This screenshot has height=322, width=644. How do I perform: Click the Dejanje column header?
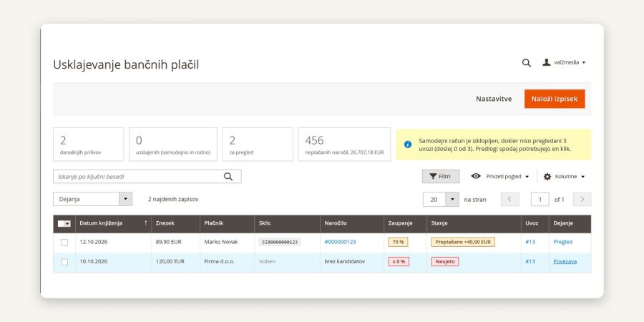tap(570, 223)
